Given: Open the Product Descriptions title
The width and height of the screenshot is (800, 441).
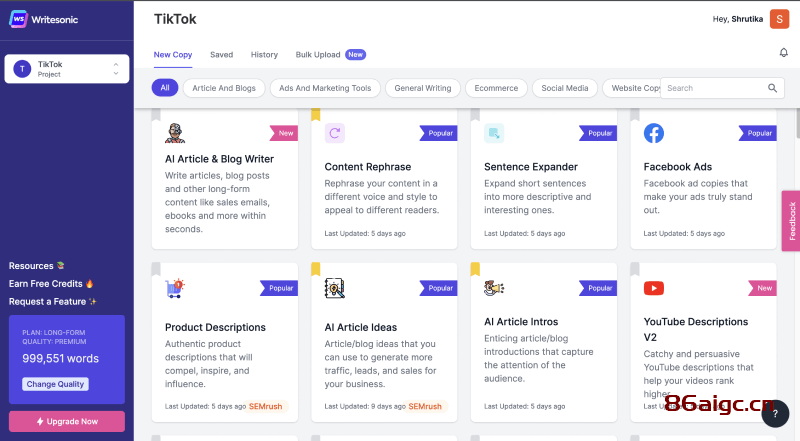Looking at the screenshot, I should click(215, 327).
